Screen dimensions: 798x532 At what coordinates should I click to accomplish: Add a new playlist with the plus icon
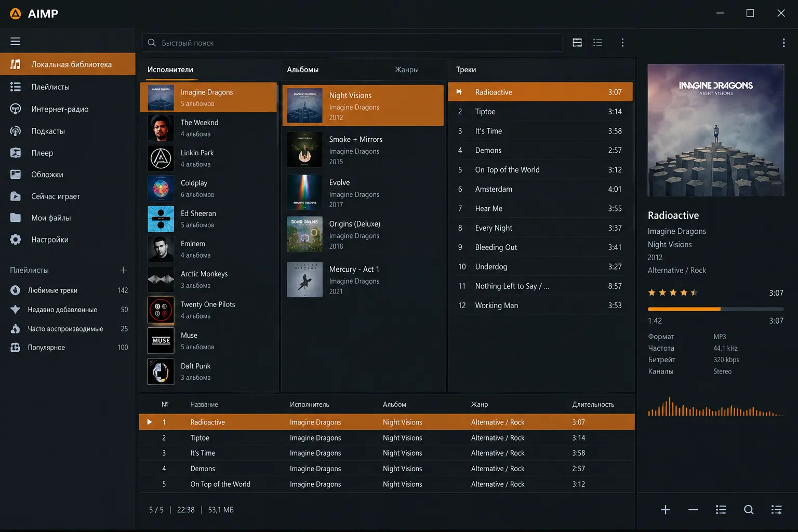click(123, 270)
